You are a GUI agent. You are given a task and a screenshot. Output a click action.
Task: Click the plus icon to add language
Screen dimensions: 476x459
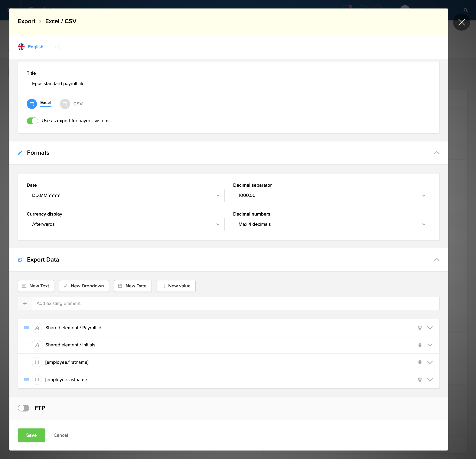coord(59,47)
